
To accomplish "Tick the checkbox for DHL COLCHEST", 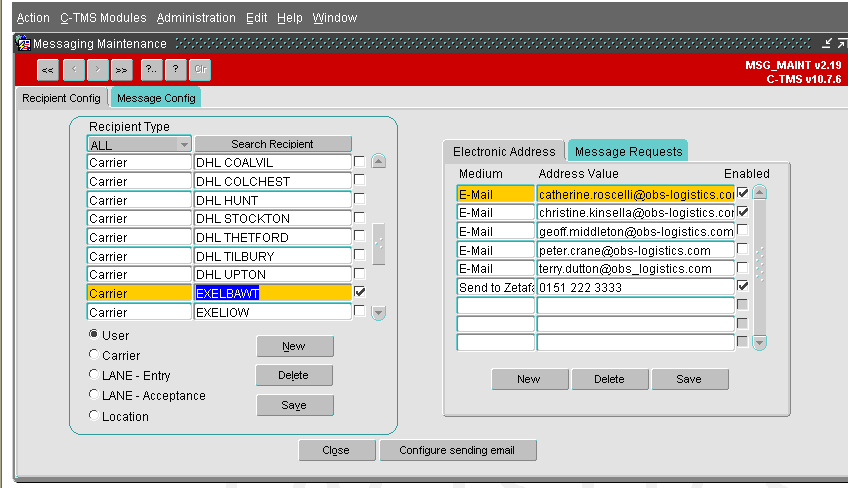I will point(359,180).
